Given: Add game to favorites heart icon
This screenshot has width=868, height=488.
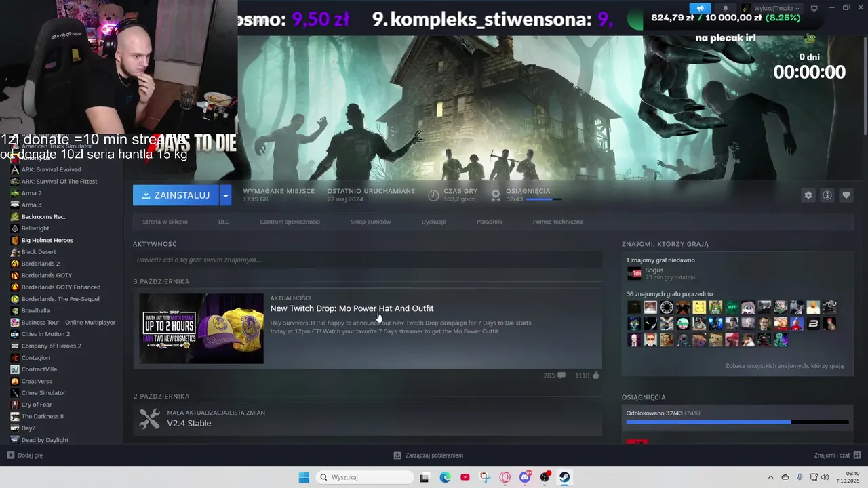Looking at the screenshot, I should pyautogui.click(x=846, y=195).
